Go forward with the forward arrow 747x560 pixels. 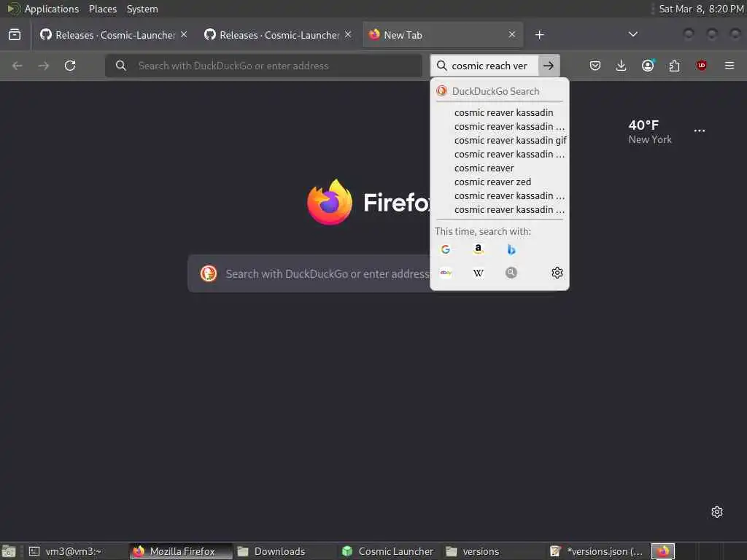coord(44,66)
